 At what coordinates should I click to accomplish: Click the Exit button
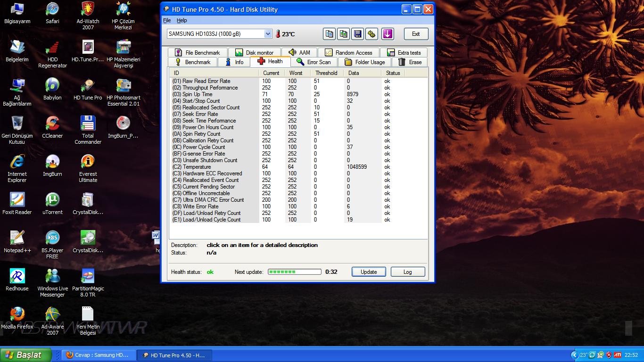[x=416, y=34]
